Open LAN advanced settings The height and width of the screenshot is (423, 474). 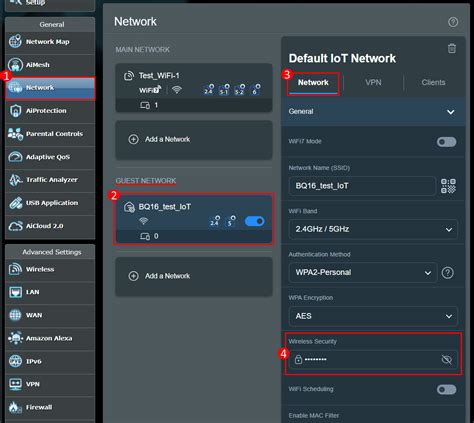[50, 292]
